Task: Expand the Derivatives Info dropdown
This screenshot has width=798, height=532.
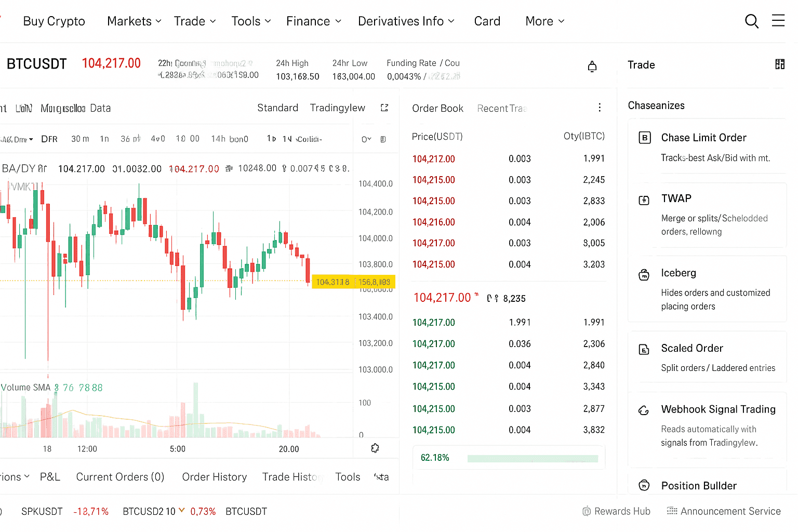Action: (406, 21)
